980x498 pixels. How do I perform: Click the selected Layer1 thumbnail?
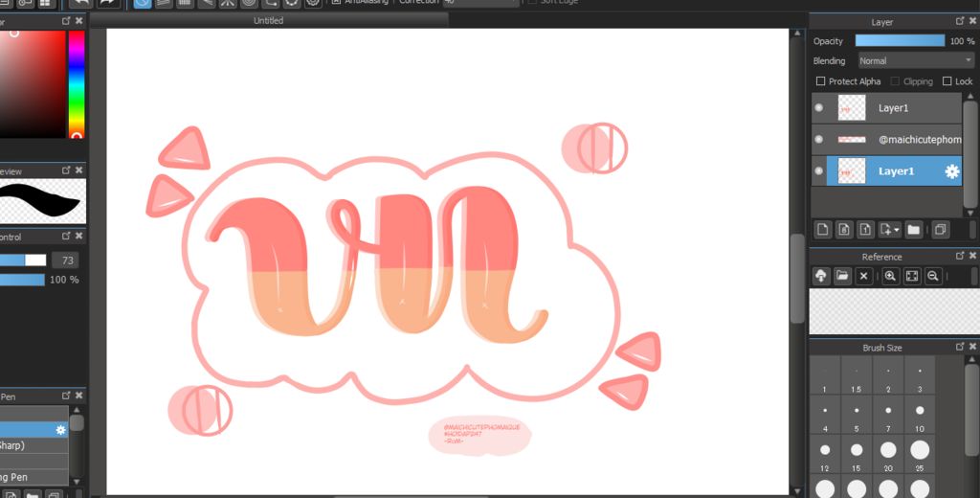coord(851,170)
